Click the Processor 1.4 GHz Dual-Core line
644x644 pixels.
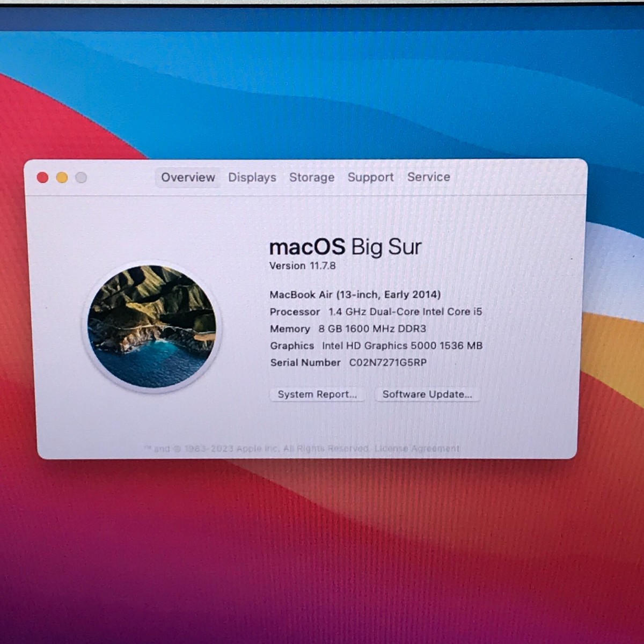click(376, 311)
